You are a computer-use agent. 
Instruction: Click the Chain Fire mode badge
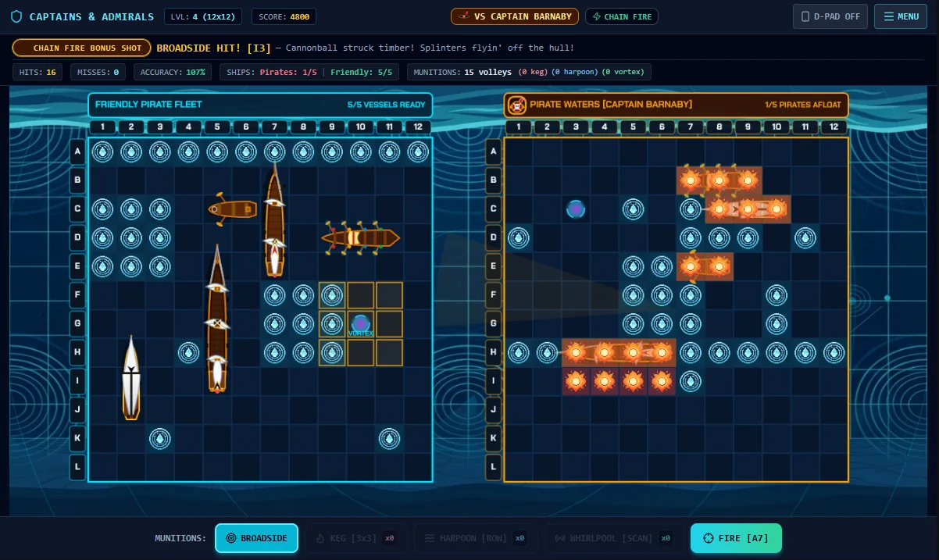pyautogui.click(x=622, y=16)
